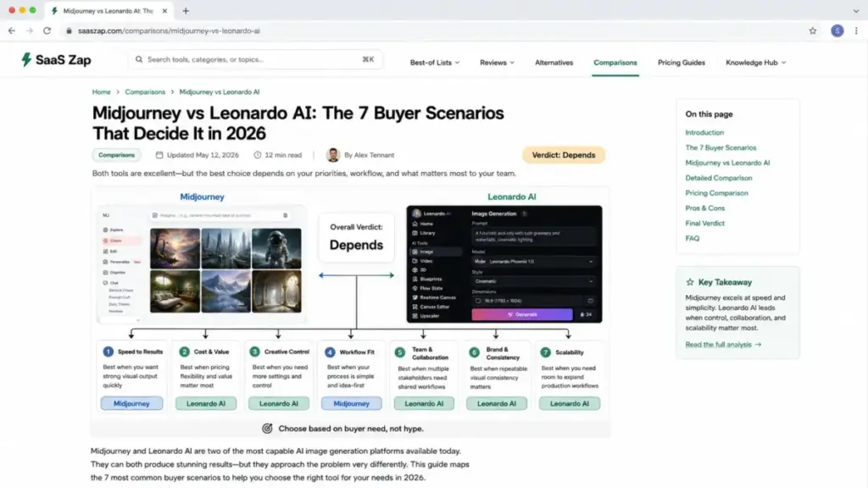
Task: Bookmark this page with the star icon
Action: click(813, 31)
